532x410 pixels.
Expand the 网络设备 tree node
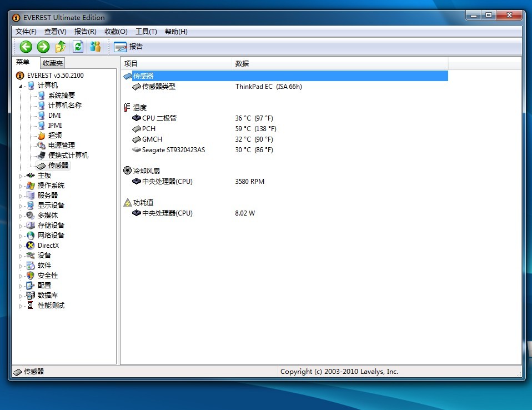point(21,236)
